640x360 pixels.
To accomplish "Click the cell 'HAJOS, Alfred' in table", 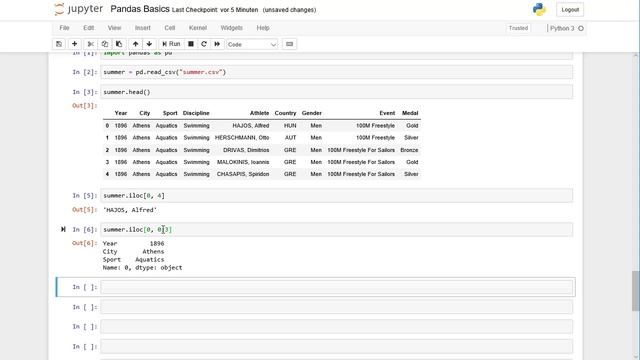I will click(x=251, y=126).
